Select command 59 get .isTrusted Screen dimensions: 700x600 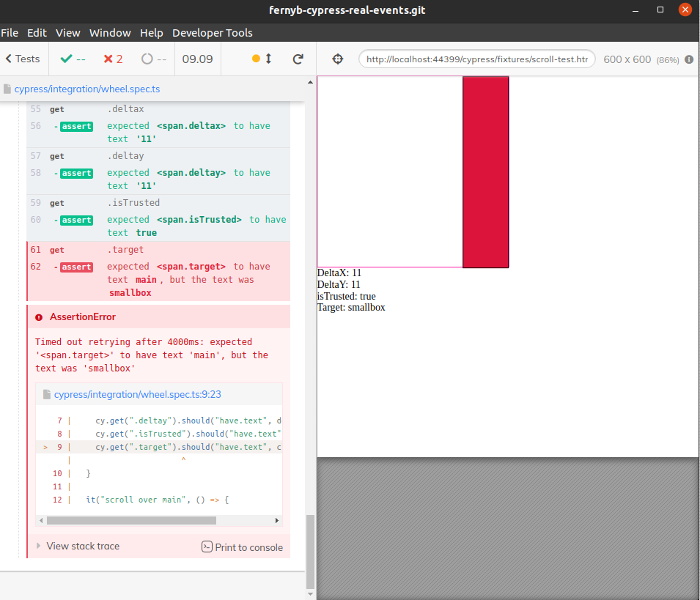[158, 203]
